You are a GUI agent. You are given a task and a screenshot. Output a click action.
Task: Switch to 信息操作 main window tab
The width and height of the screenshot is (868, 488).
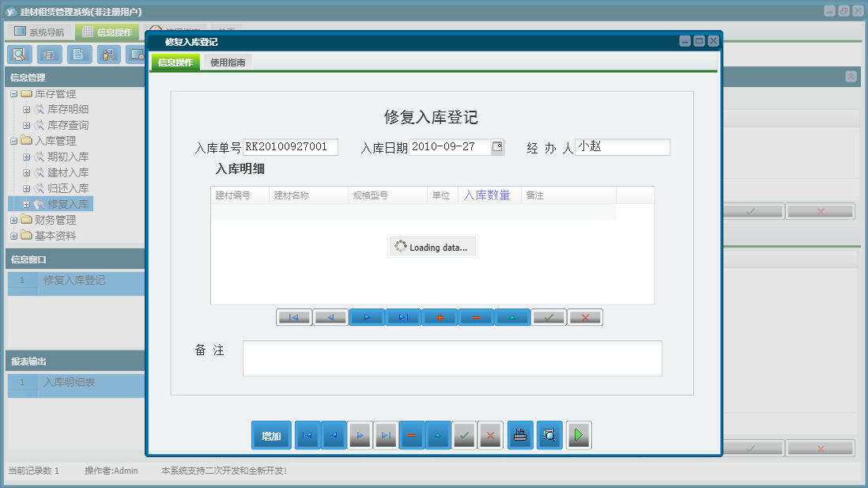point(107,32)
